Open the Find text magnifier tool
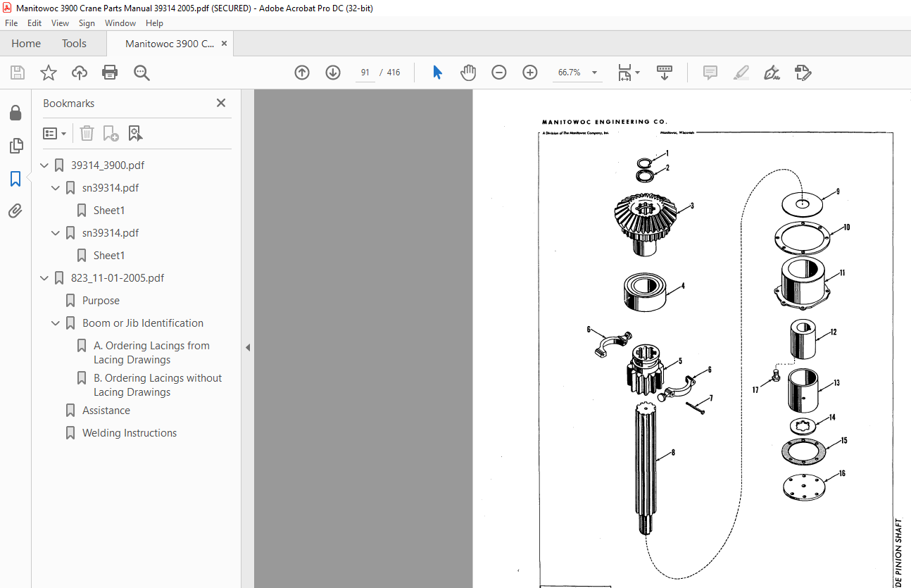This screenshot has height=588, width=911. point(142,73)
